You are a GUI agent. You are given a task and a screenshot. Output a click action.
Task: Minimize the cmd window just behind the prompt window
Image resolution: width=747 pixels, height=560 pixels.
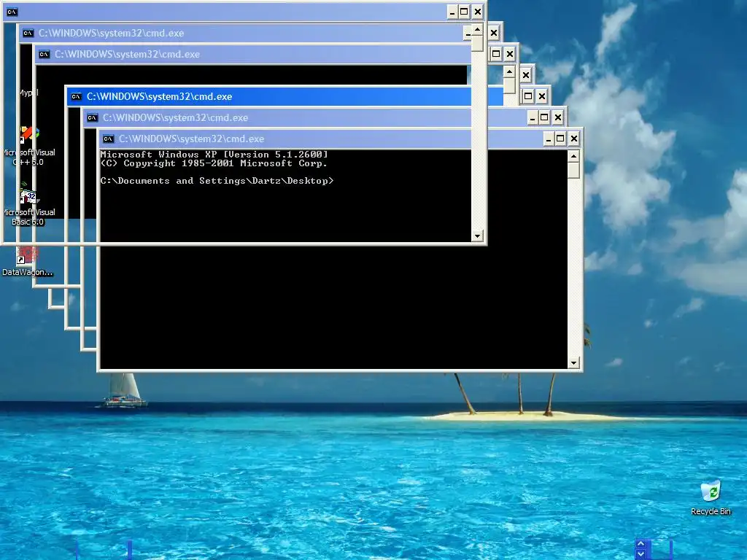(x=533, y=117)
